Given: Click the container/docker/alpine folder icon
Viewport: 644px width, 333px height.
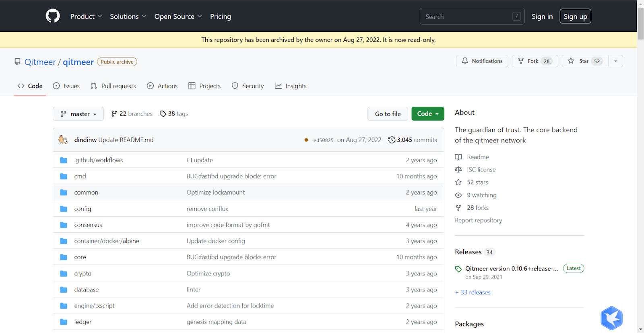Looking at the screenshot, I should point(64,241).
